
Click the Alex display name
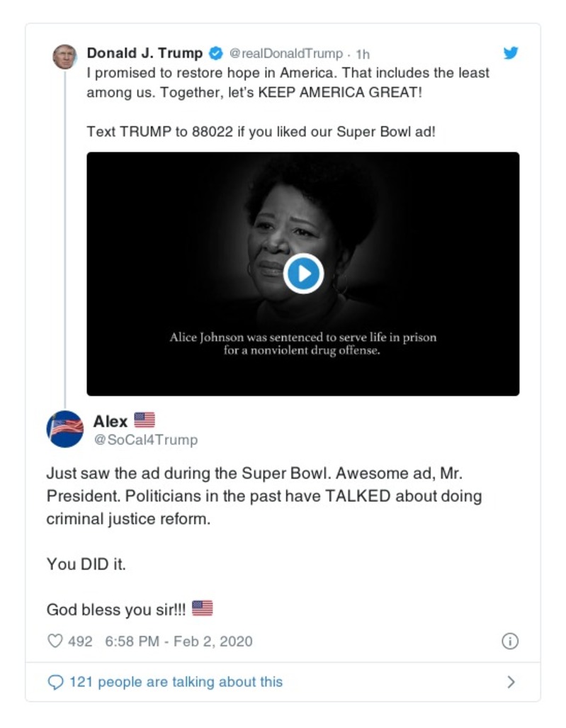[x=111, y=421]
